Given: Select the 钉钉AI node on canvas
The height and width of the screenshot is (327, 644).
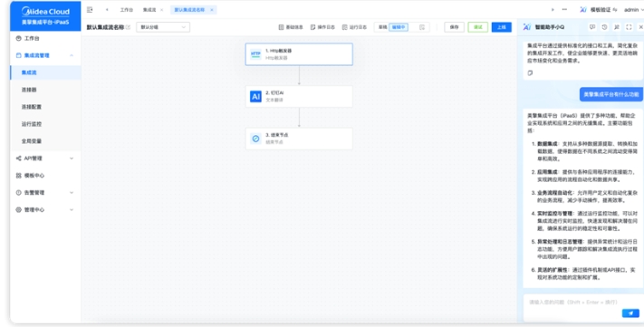Looking at the screenshot, I should [299, 96].
